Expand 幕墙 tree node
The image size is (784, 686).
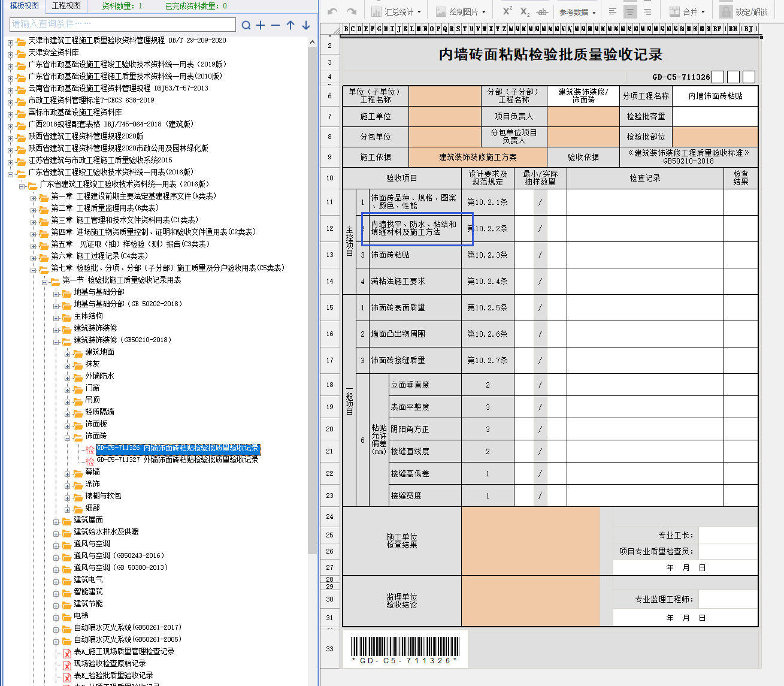click(x=68, y=473)
